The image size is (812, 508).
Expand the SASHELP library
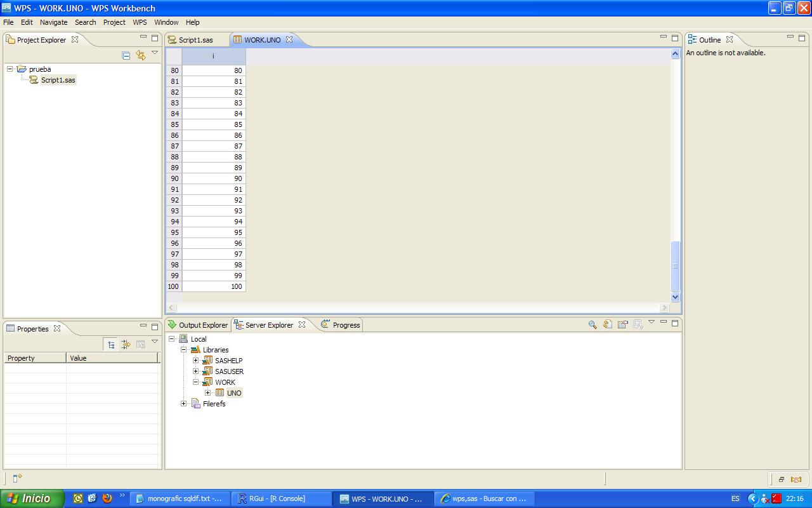tap(195, 361)
